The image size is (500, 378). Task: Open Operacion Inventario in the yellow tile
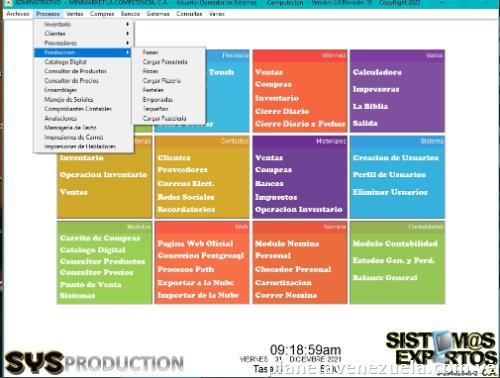point(104,175)
